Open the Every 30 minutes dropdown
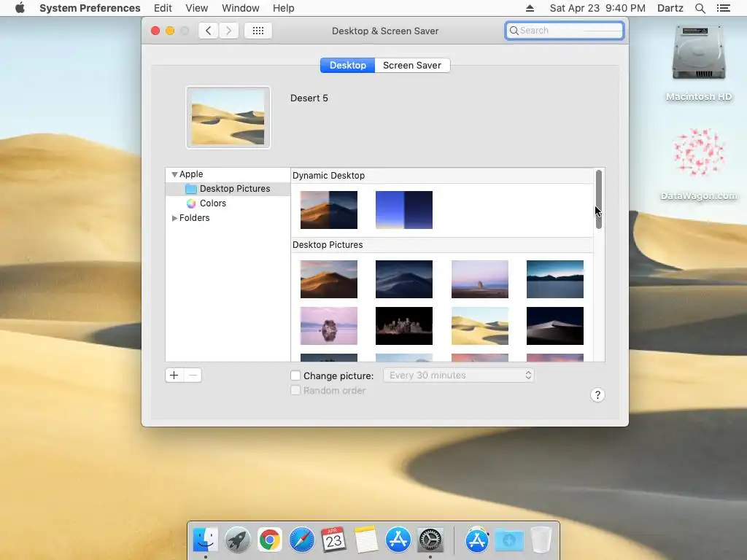The width and height of the screenshot is (747, 560). coord(458,376)
